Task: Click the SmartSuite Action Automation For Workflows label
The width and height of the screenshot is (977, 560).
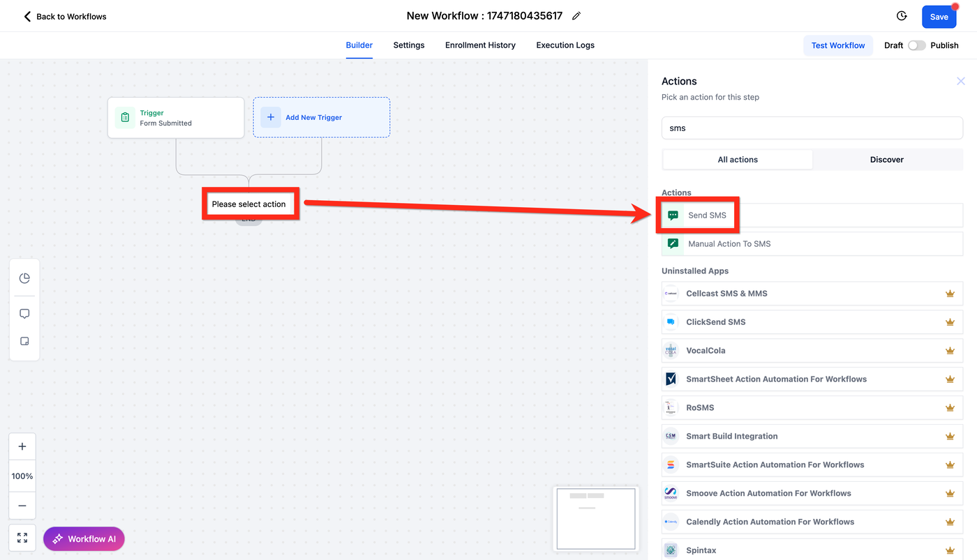Action: [x=775, y=465]
